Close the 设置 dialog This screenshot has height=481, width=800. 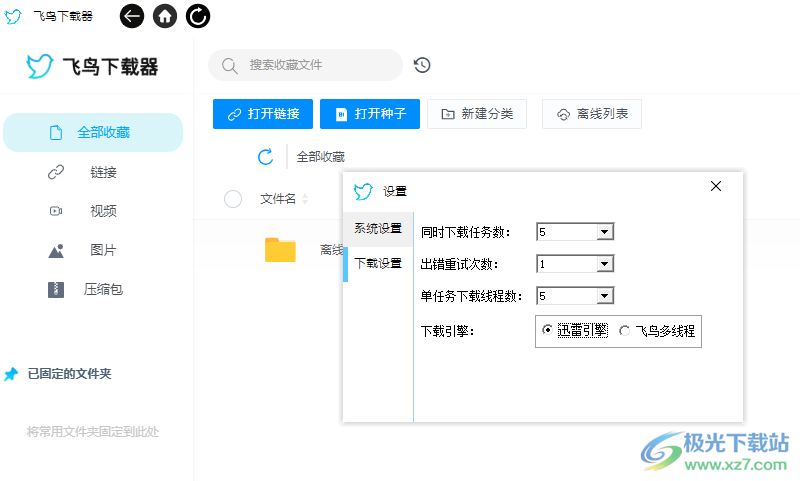click(716, 186)
